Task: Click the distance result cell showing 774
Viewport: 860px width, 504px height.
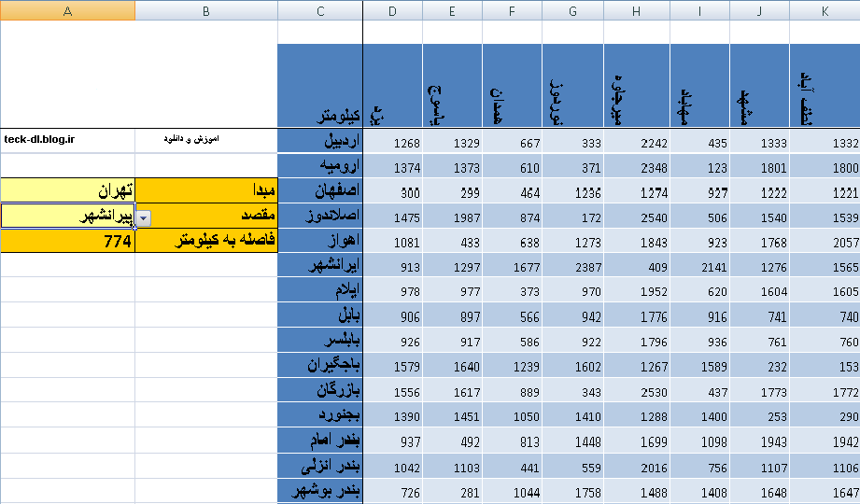Action: coord(67,241)
